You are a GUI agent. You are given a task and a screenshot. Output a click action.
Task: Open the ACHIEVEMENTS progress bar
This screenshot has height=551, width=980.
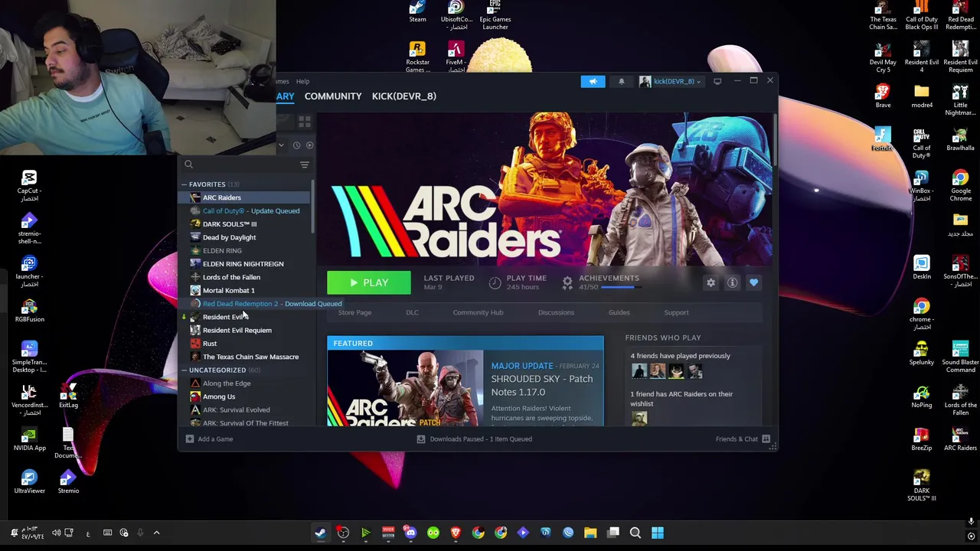pyautogui.click(x=621, y=287)
